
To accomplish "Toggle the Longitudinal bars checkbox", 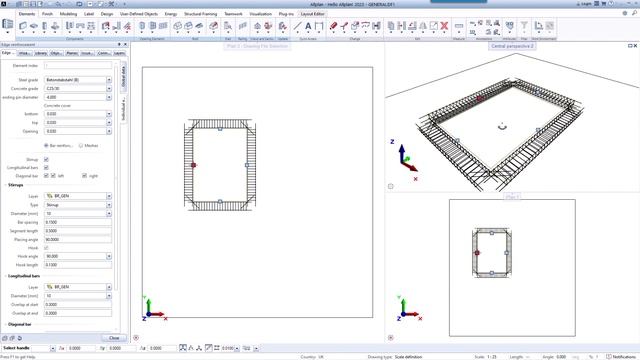I will [x=46, y=168].
